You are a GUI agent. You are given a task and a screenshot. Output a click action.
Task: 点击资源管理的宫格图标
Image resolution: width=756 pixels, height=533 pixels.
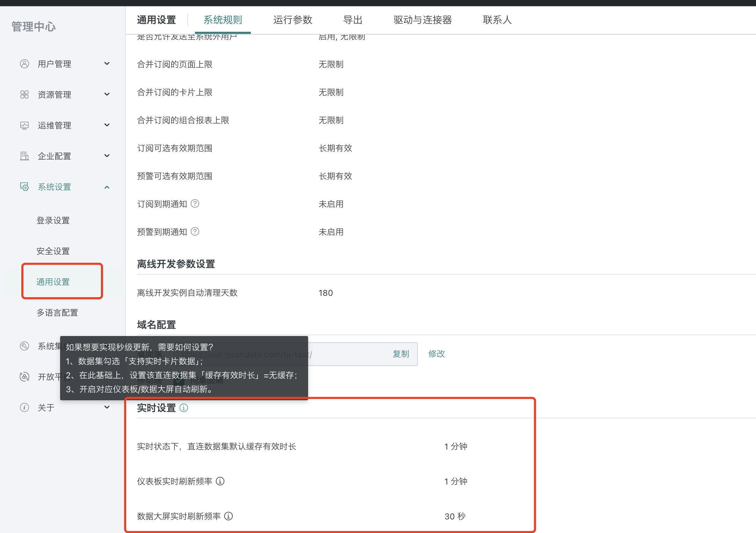(x=24, y=94)
